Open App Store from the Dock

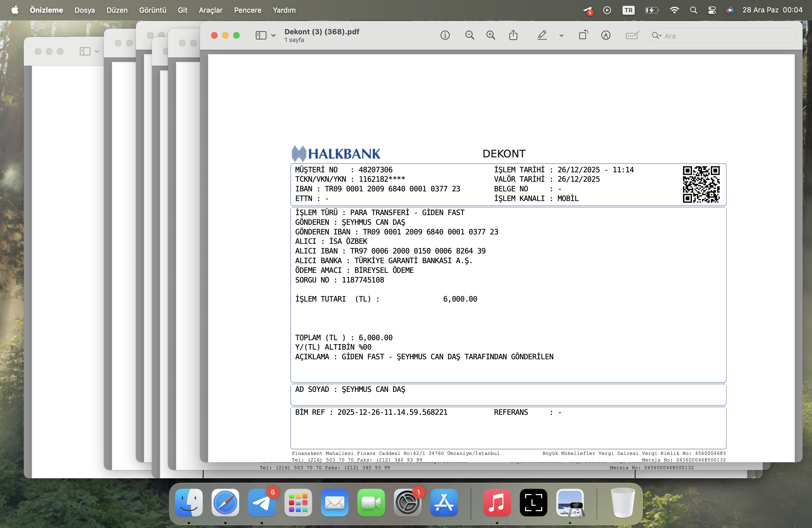[444, 502]
